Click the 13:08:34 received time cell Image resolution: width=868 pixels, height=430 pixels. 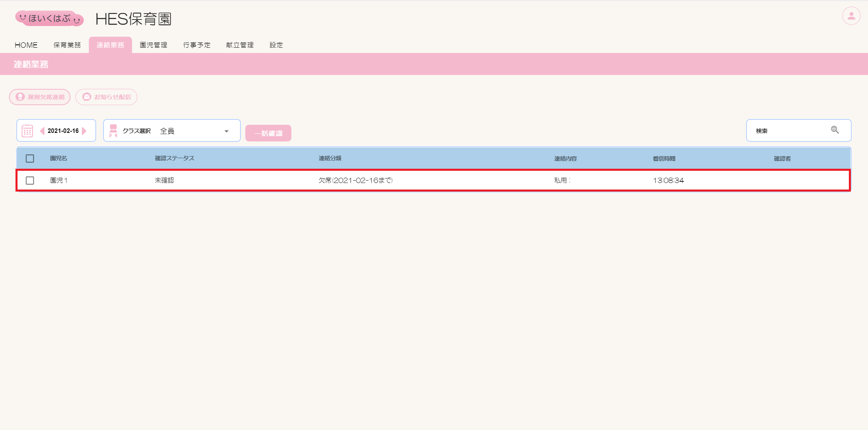pos(668,180)
